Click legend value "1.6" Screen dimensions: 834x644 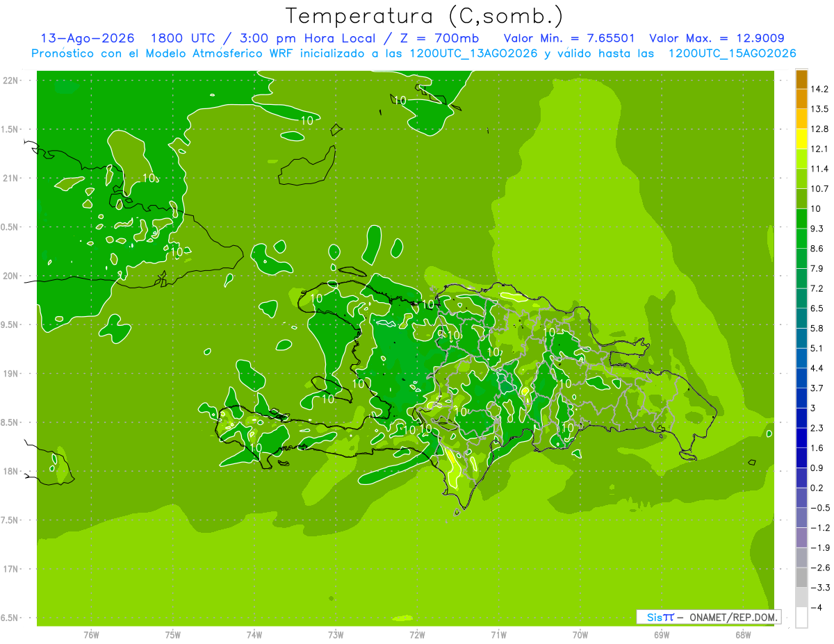coord(817,448)
